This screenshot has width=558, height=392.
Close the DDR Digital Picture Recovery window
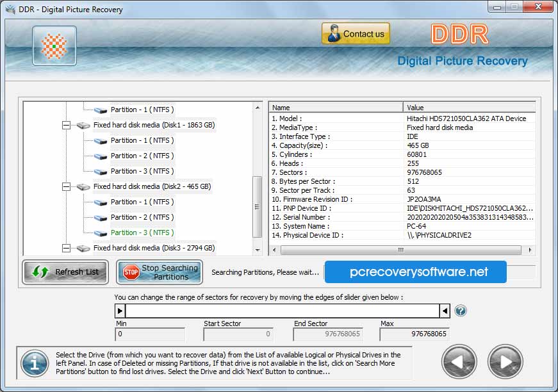pyautogui.click(x=538, y=7)
